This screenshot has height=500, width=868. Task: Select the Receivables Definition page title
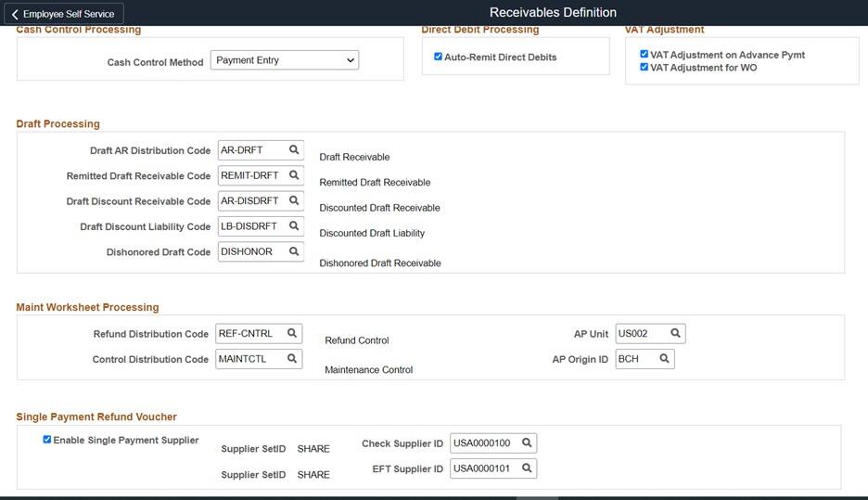coord(553,12)
